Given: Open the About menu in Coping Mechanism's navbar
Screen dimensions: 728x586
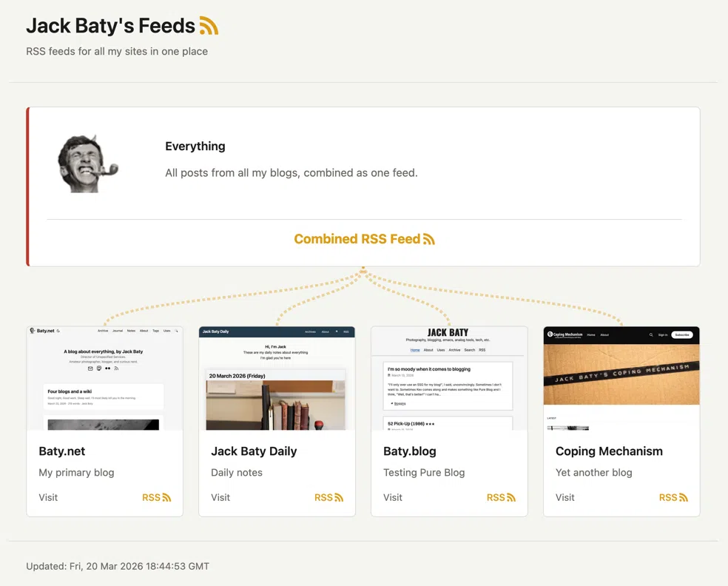Looking at the screenshot, I should [604, 334].
